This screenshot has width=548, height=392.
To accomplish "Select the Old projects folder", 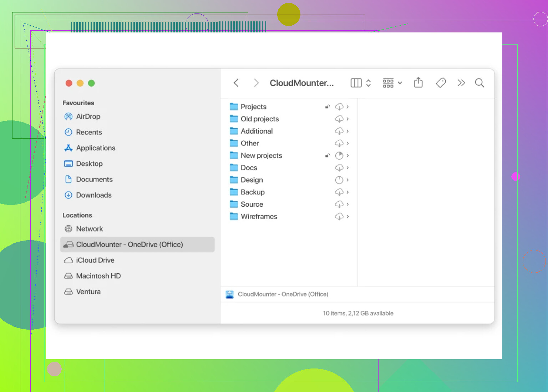I will (289, 119).
